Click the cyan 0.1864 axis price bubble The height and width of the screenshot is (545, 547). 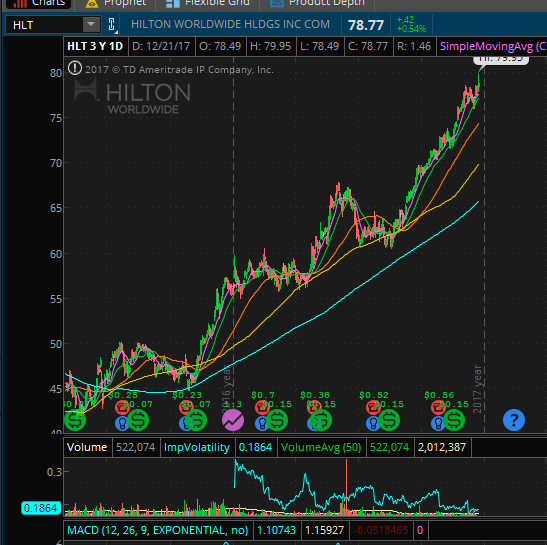tap(41, 508)
